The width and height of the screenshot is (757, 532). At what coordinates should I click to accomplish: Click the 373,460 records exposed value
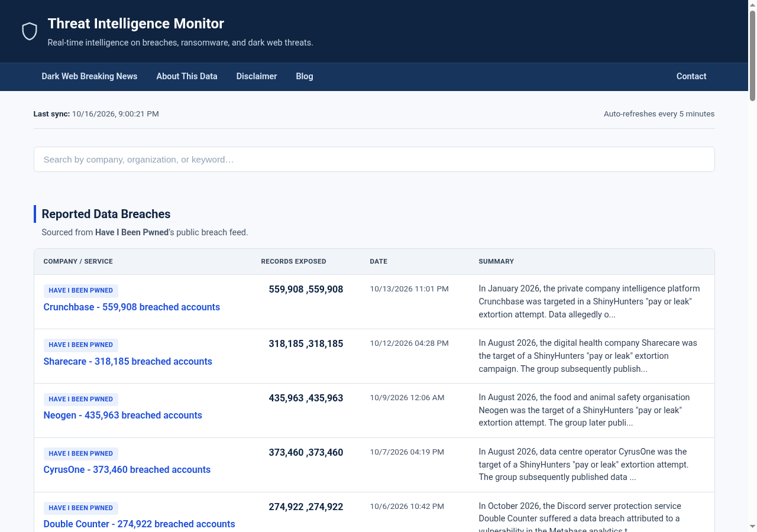[306, 453]
